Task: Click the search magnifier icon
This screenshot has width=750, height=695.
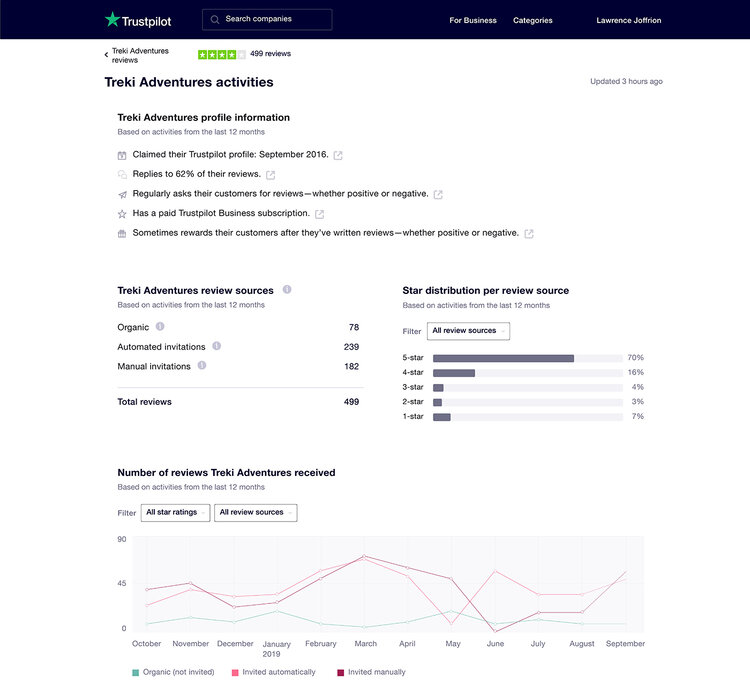Action: tap(215, 20)
